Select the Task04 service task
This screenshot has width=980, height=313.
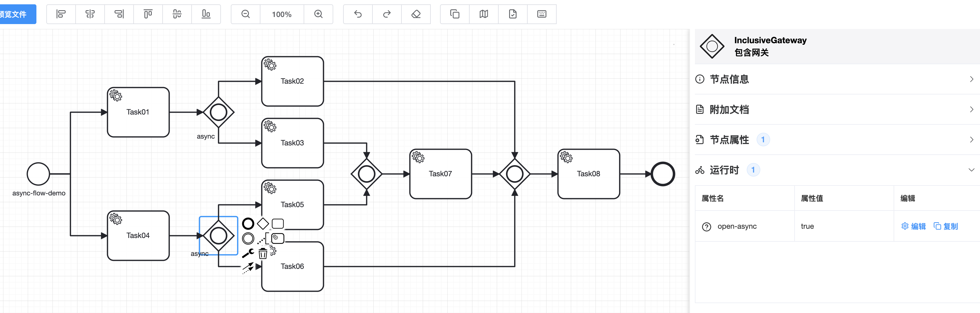139,236
